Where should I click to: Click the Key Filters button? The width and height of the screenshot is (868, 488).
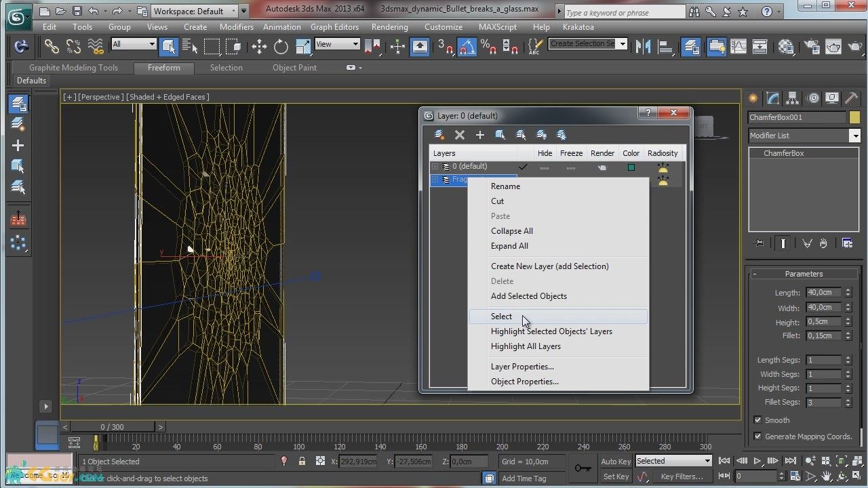click(x=682, y=476)
